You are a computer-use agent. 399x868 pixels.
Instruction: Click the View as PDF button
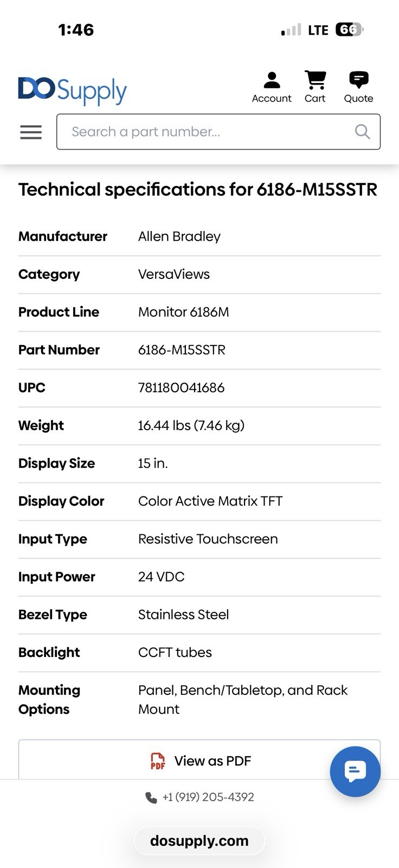point(200,760)
